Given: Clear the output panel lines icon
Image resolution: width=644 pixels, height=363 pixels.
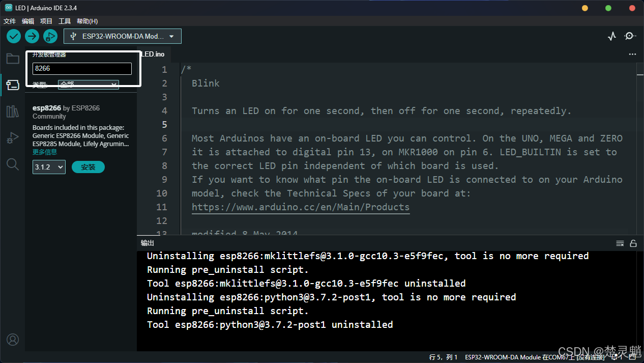Looking at the screenshot, I should pyautogui.click(x=620, y=243).
